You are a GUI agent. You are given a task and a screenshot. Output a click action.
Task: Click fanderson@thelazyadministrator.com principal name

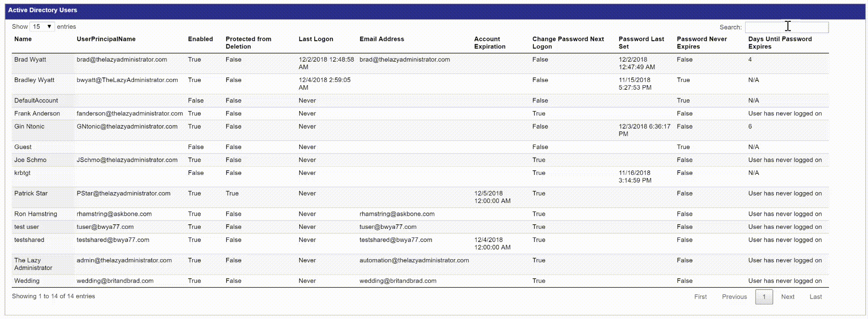pyautogui.click(x=130, y=114)
